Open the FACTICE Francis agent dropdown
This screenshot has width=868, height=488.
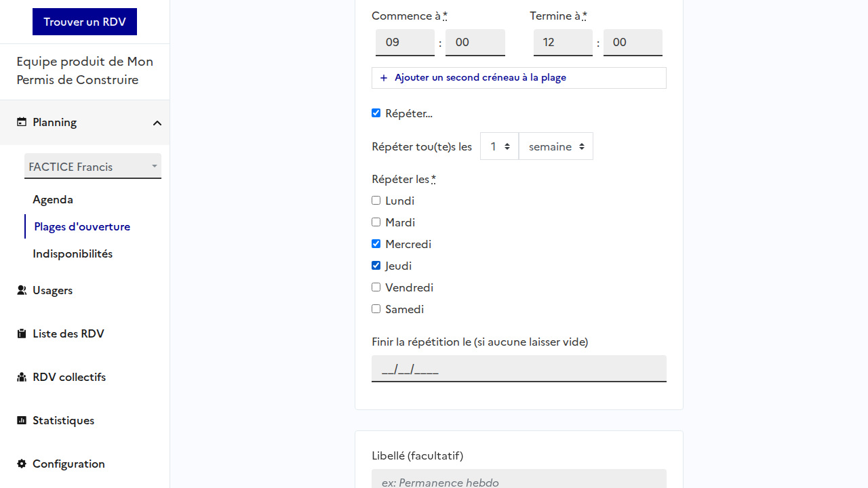(x=93, y=167)
